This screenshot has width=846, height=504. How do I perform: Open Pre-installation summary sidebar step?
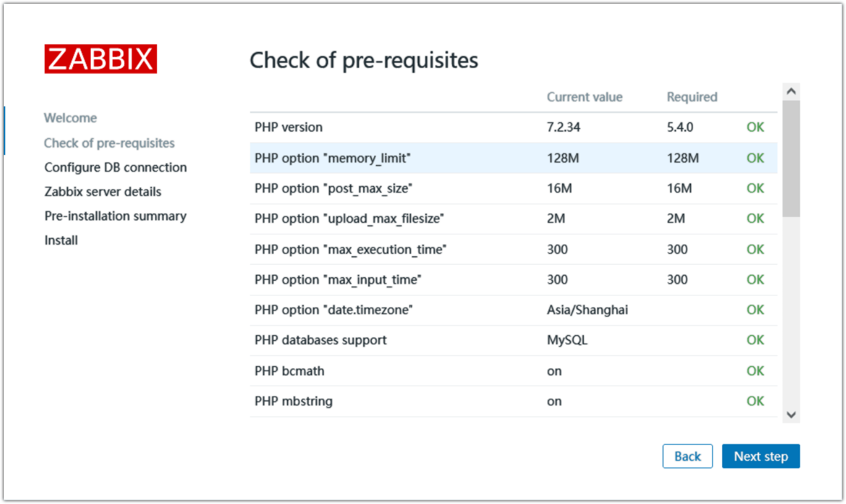point(116,216)
